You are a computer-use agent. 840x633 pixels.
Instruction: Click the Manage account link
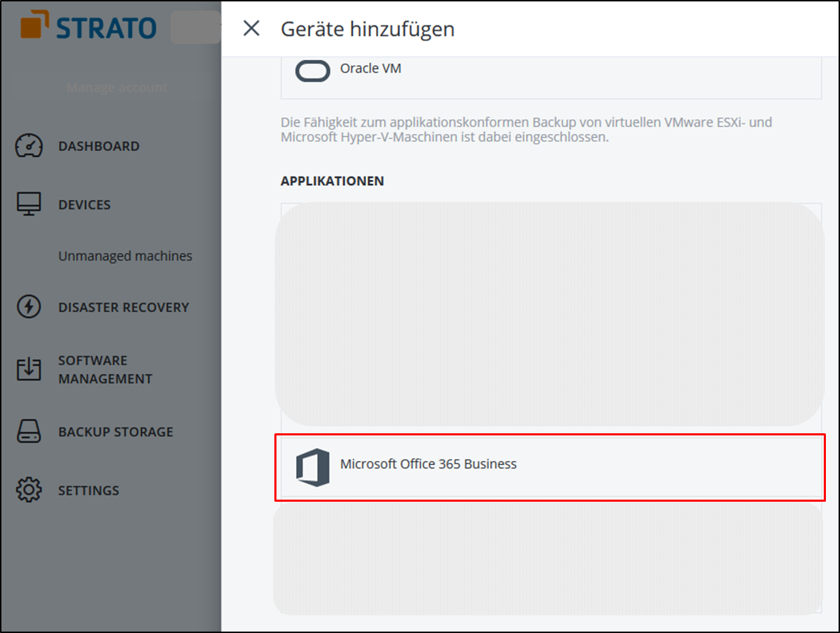tap(117, 88)
